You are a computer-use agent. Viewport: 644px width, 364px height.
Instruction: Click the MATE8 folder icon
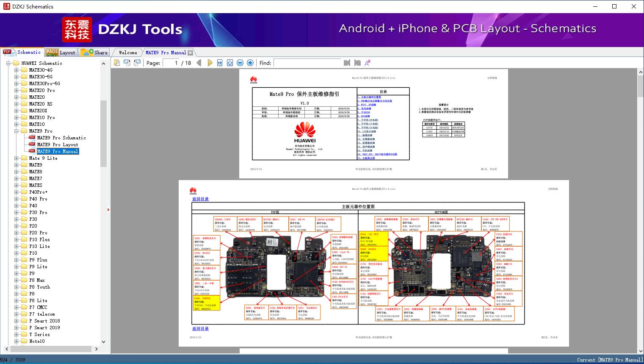coord(24,172)
